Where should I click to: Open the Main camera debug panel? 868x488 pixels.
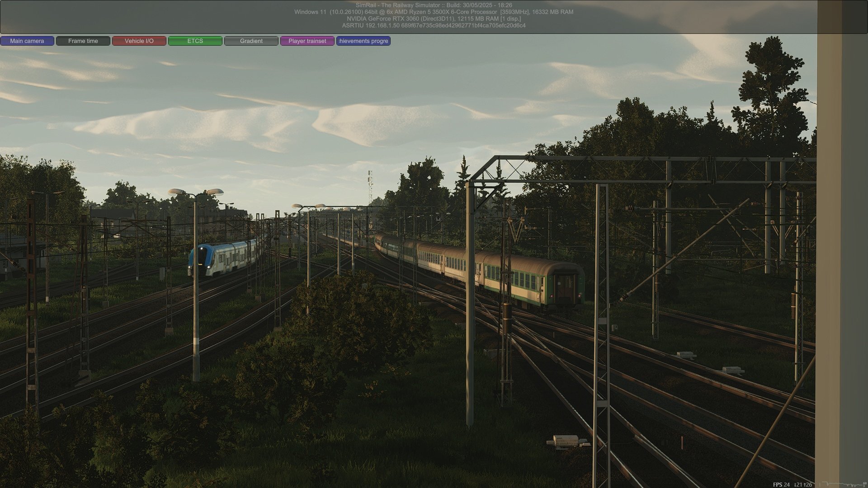(27, 41)
